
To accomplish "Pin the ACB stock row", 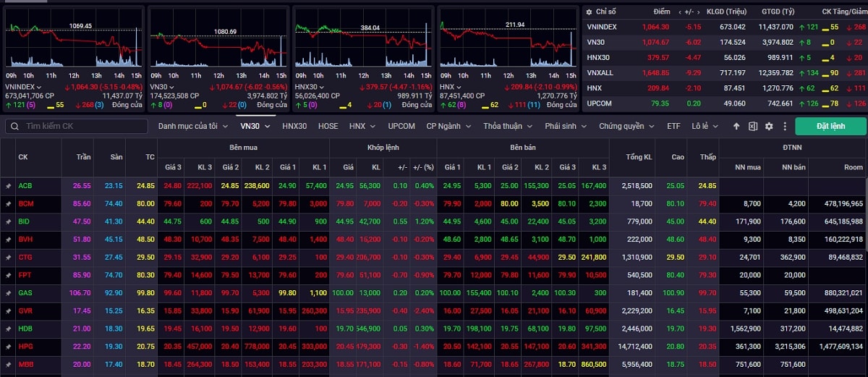I will click(9, 186).
